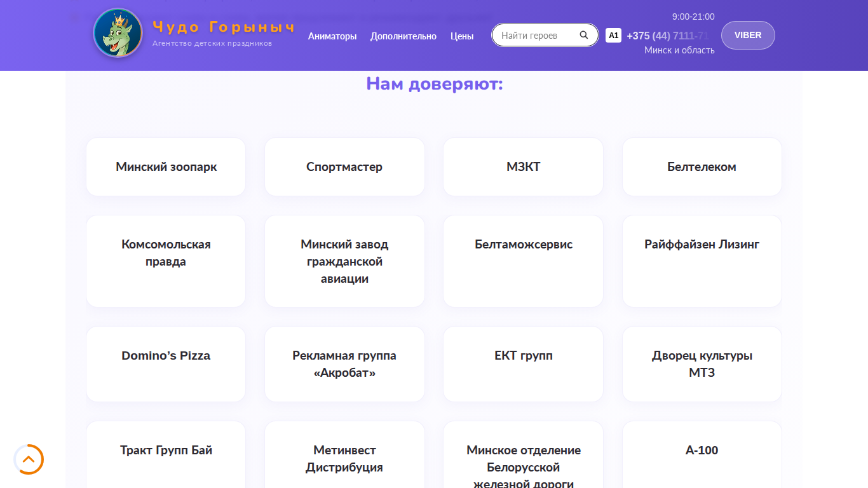Click the ЕКТ групп card
The image size is (868, 488).
pyautogui.click(x=524, y=364)
